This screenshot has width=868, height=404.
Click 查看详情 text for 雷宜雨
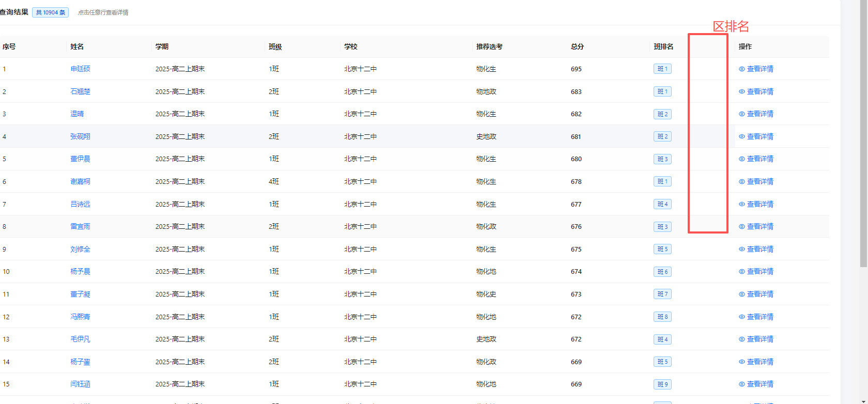(x=760, y=226)
